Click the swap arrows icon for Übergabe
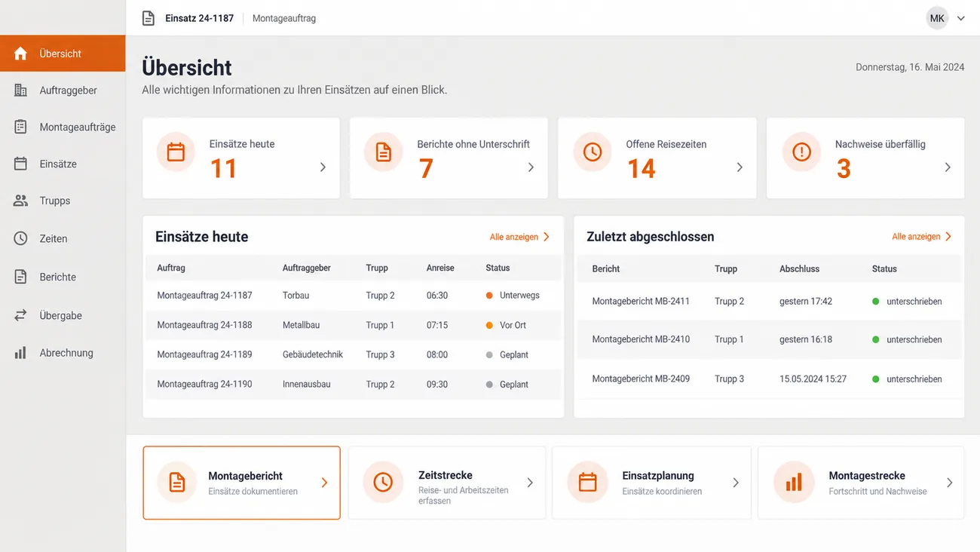The width and height of the screenshot is (980, 552). pyautogui.click(x=20, y=315)
